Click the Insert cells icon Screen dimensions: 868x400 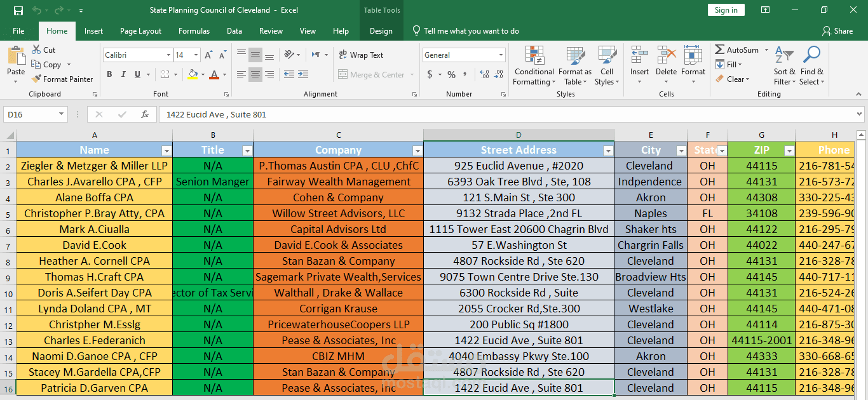click(639, 55)
